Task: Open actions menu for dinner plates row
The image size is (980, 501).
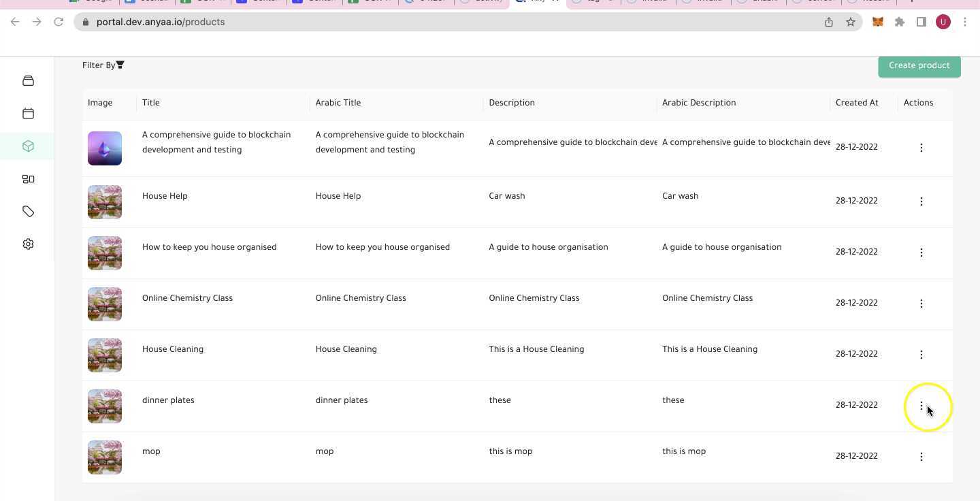Action: tap(921, 405)
